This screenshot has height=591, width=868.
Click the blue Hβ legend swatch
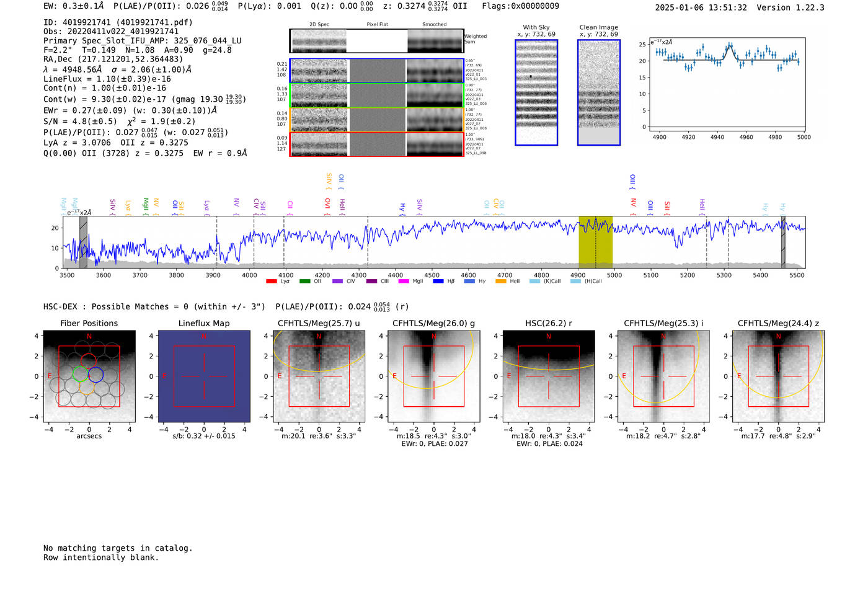(438, 282)
